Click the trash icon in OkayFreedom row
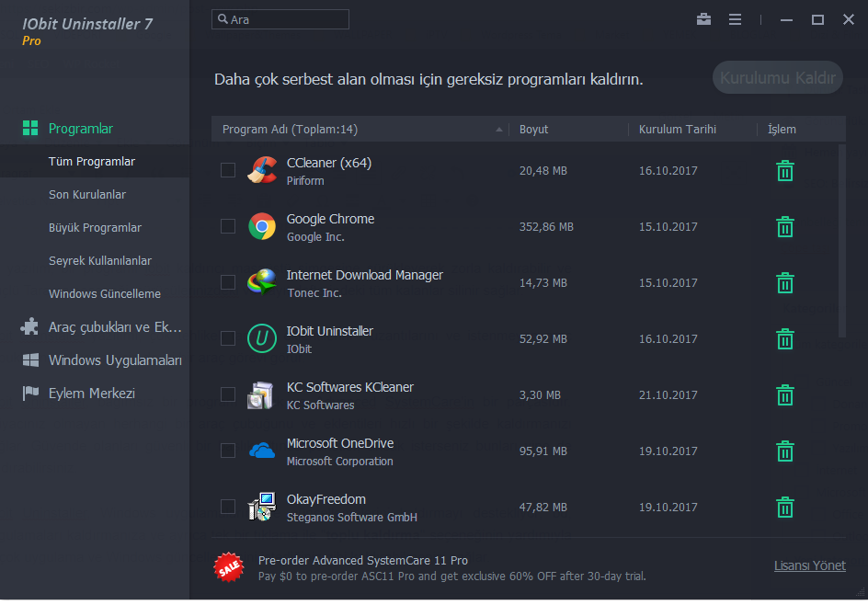The width and height of the screenshot is (868, 605). click(784, 508)
